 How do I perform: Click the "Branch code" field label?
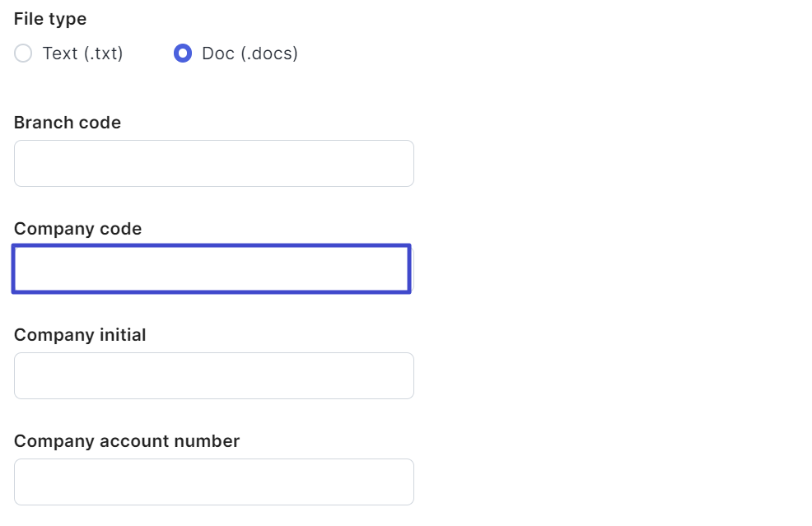pos(68,123)
